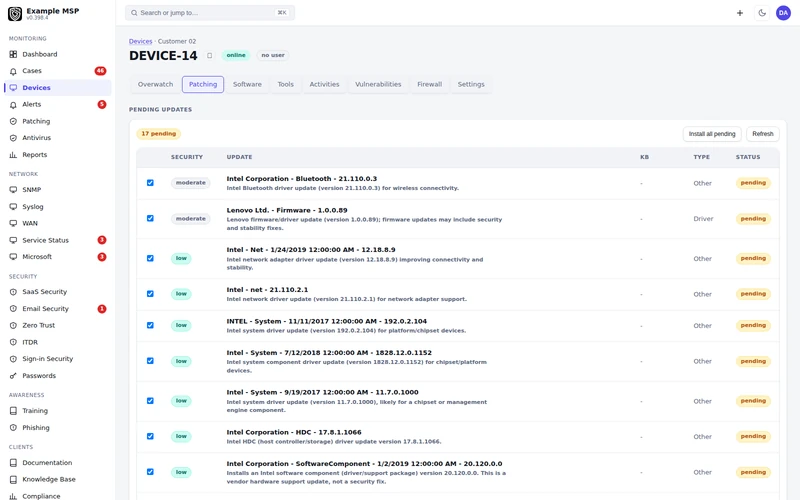Click the Antivirus shield icon
The width and height of the screenshot is (800, 500).
(13, 138)
